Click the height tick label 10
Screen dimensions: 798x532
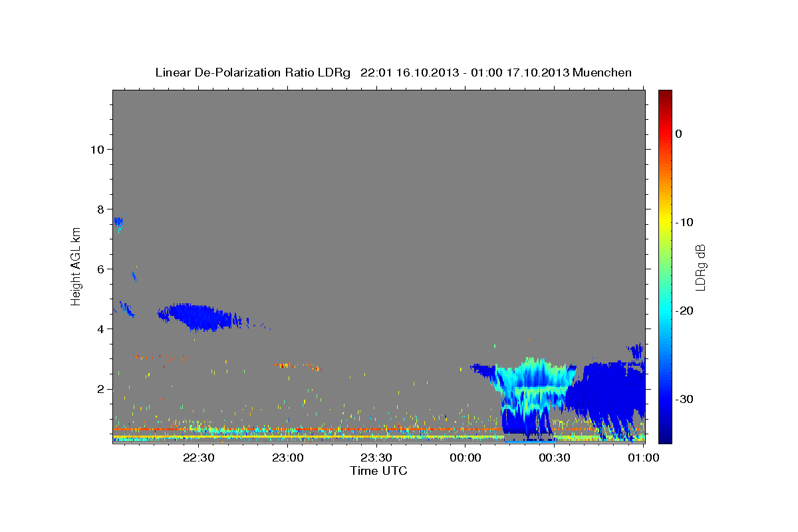tap(96, 149)
